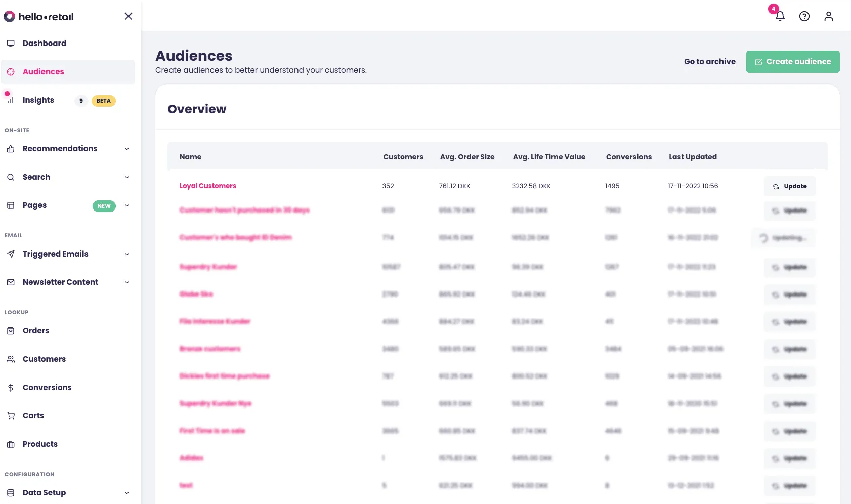Expand the Newsletter Content section
Image resolution: width=851 pixels, height=504 pixels.
[127, 282]
